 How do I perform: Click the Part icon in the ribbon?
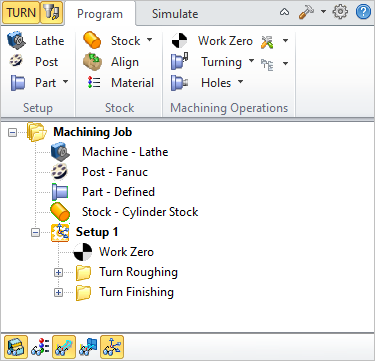[x=18, y=83]
